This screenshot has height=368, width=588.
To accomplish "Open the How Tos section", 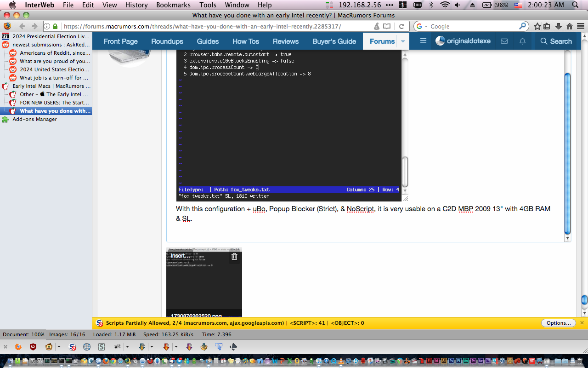I will pyautogui.click(x=246, y=41).
